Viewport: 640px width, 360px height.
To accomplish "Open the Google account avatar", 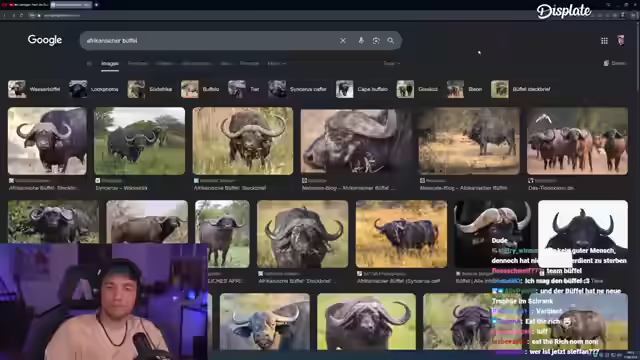I will 621,40.
